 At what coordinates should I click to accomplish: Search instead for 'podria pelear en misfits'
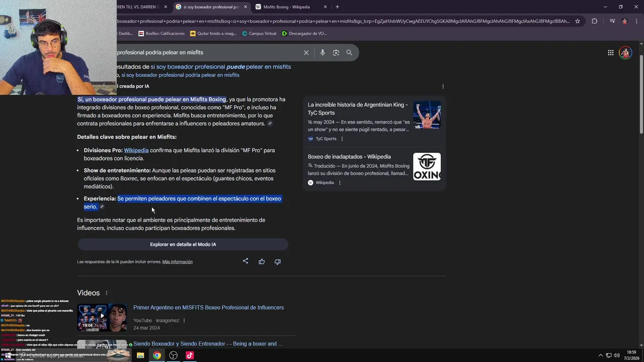(180, 75)
